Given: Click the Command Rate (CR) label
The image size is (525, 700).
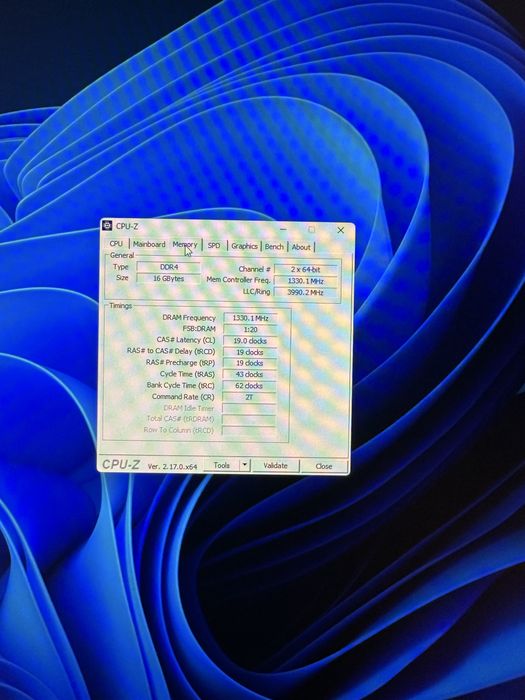Looking at the screenshot, I should (183, 396).
